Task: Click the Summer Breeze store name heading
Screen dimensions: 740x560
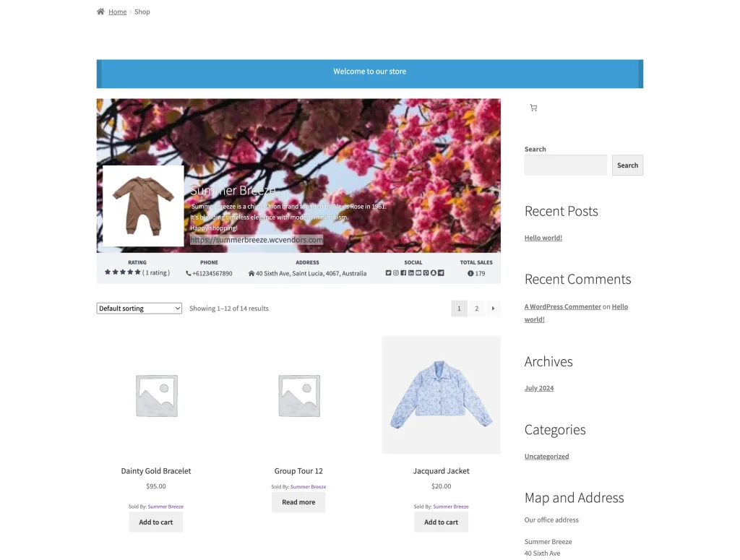Action: coord(233,191)
